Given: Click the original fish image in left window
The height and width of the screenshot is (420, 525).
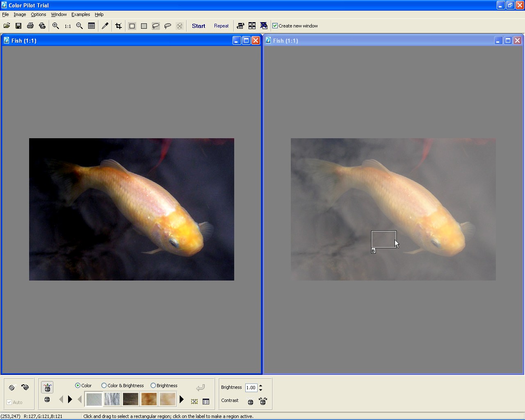Looking at the screenshot, I should [x=132, y=209].
